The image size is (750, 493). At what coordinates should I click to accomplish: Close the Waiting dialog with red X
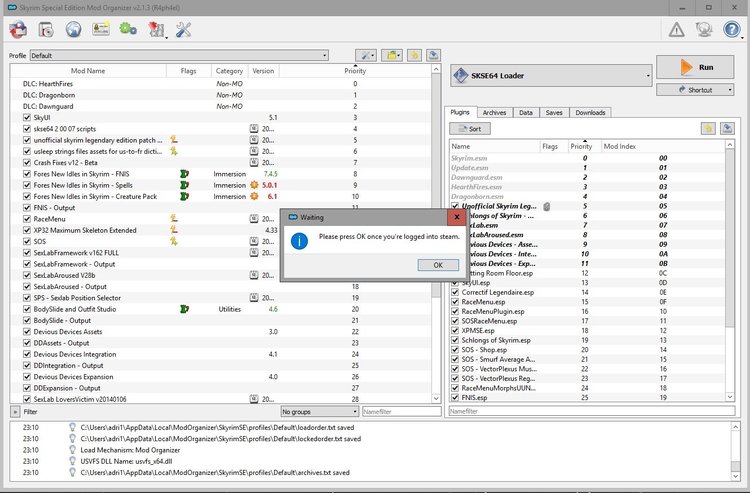(457, 217)
